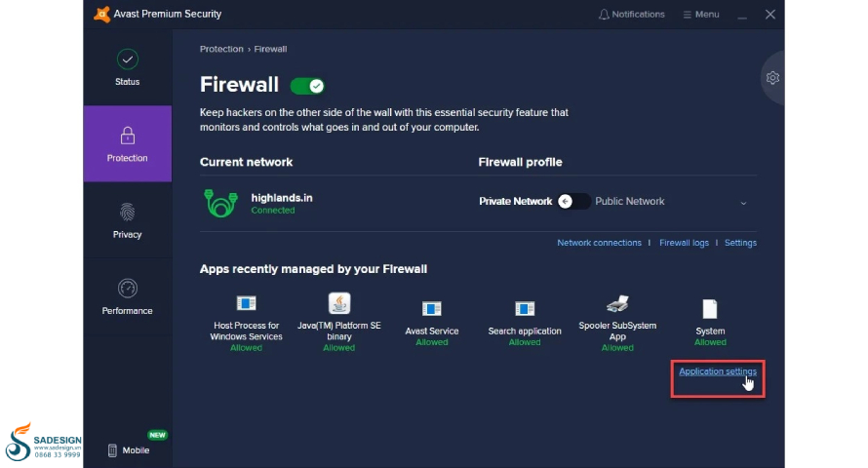This screenshot has width=868, height=468.
Task: Click the Private Network label
Action: coord(515,202)
